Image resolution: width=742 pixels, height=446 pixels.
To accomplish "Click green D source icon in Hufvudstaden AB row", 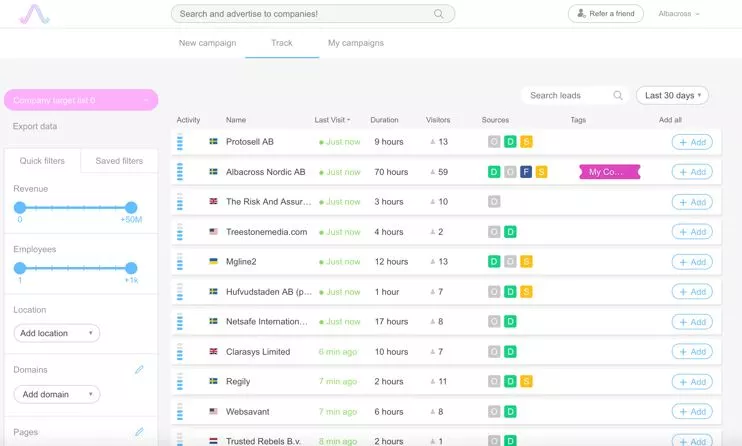I will (510, 292).
